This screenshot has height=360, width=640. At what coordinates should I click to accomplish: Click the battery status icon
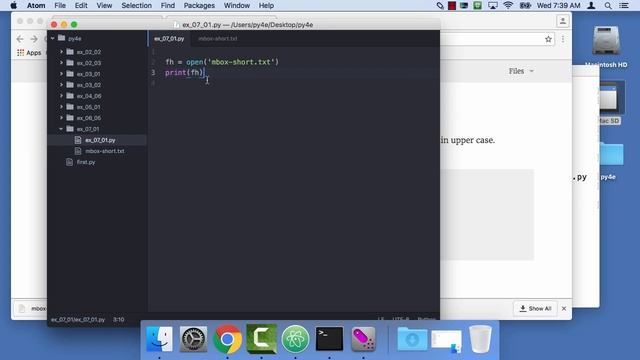[525, 5]
